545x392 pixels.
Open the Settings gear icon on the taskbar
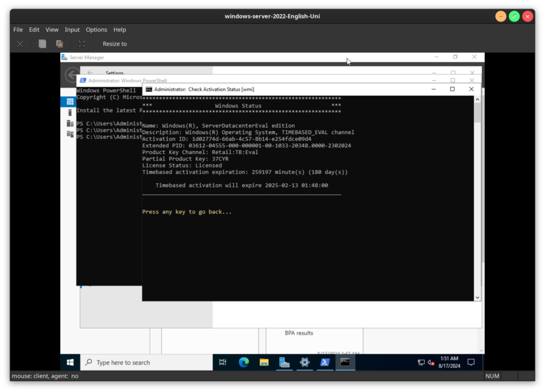click(x=304, y=363)
